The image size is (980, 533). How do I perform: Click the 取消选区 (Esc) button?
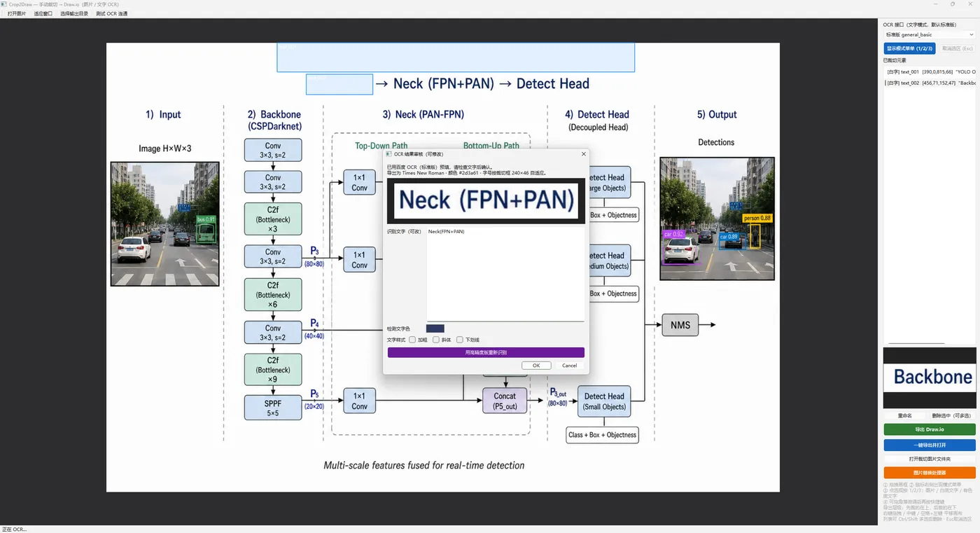(957, 48)
